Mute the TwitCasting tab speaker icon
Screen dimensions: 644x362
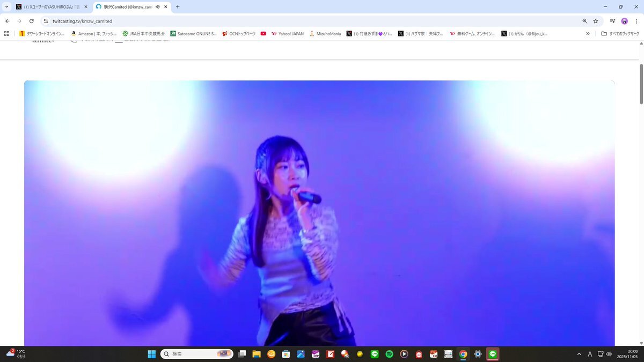coord(158,7)
